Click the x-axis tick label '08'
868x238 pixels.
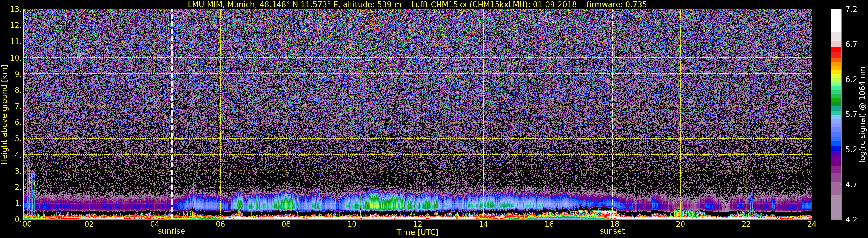click(x=286, y=224)
